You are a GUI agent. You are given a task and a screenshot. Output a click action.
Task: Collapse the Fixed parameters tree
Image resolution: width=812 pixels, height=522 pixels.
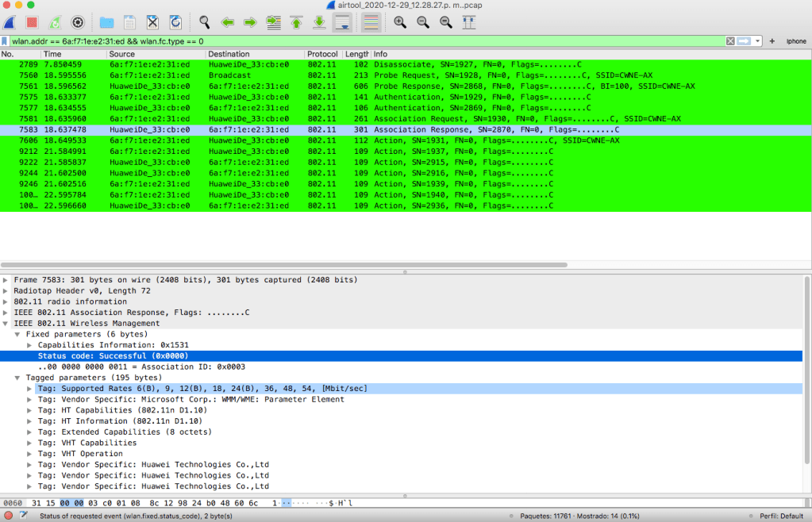pyautogui.click(x=18, y=334)
